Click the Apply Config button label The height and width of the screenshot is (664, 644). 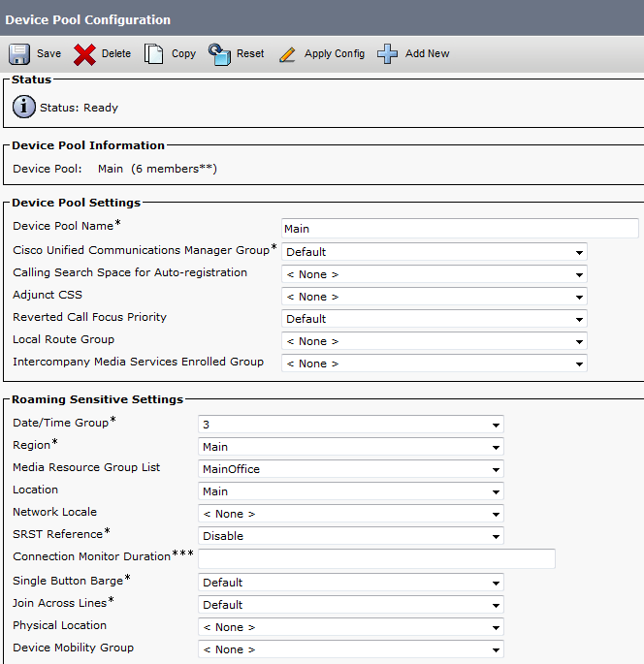(335, 54)
